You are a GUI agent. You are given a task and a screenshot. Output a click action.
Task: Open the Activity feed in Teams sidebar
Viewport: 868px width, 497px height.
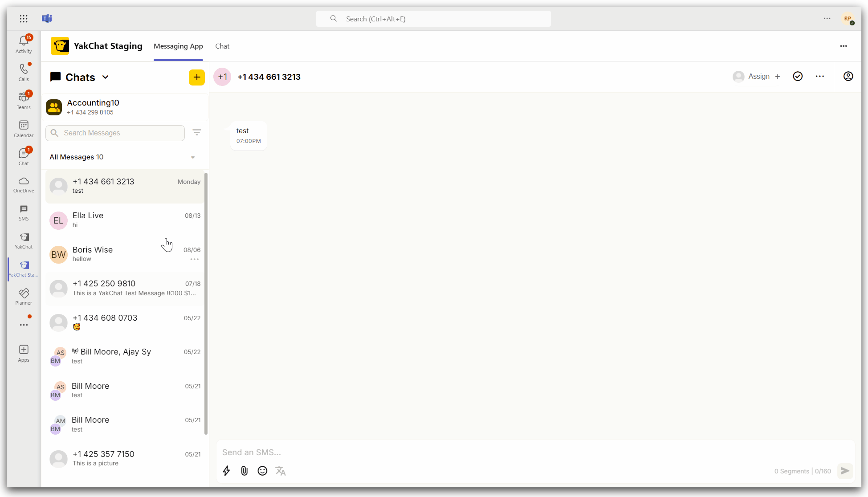(x=24, y=44)
